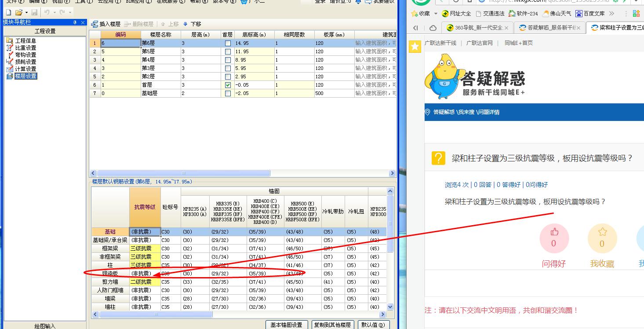Click the browser tab-list back icon

(x=415, y=28)
